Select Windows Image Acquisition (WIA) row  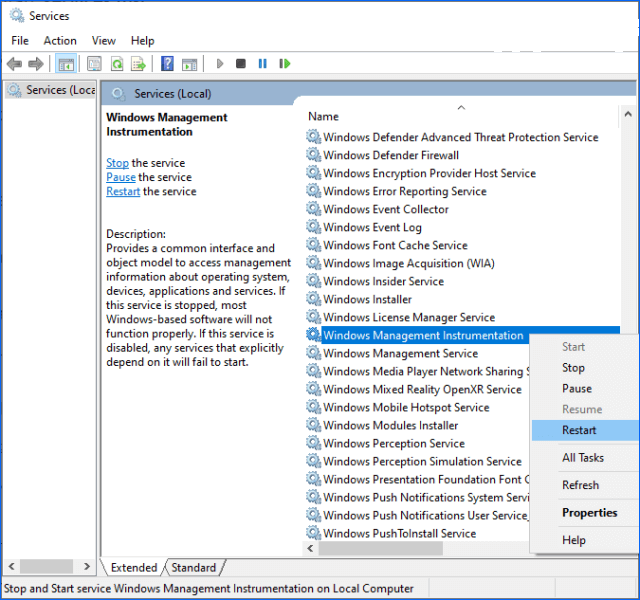(409, 263)
